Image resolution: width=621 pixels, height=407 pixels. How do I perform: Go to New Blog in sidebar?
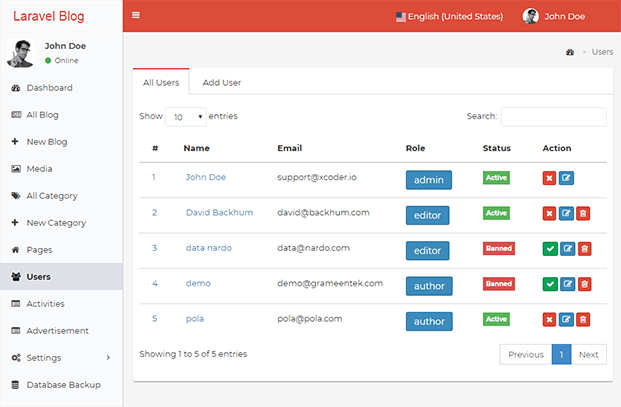coord(61,142)
